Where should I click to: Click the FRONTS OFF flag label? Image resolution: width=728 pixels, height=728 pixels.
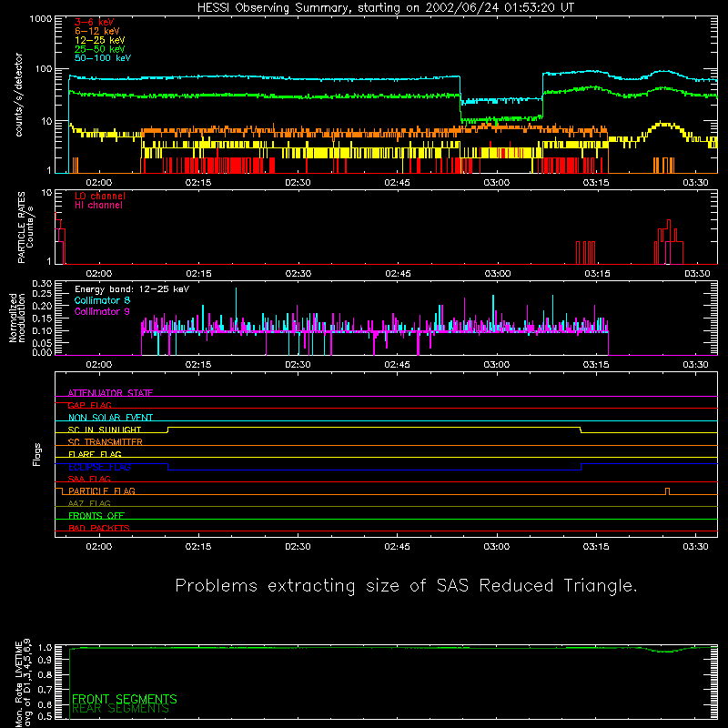(x=96, y=515)
